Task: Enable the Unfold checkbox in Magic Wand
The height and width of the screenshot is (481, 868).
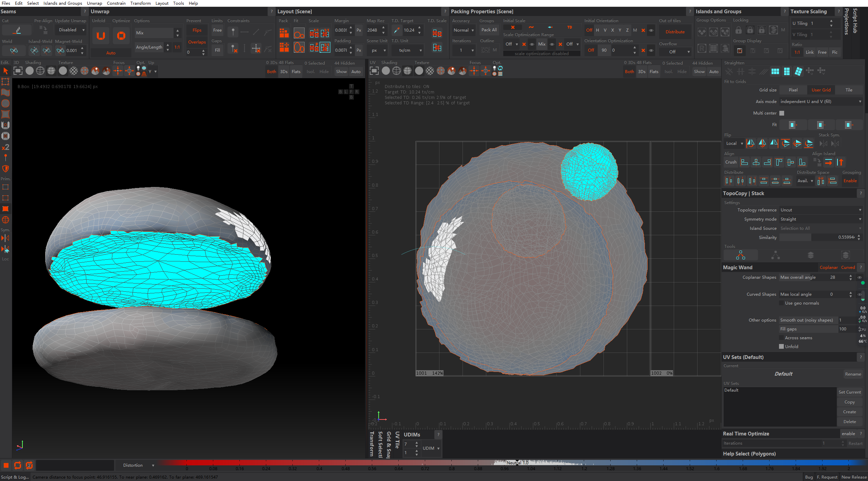Action: pyautogui.click(x=781, y=346)
